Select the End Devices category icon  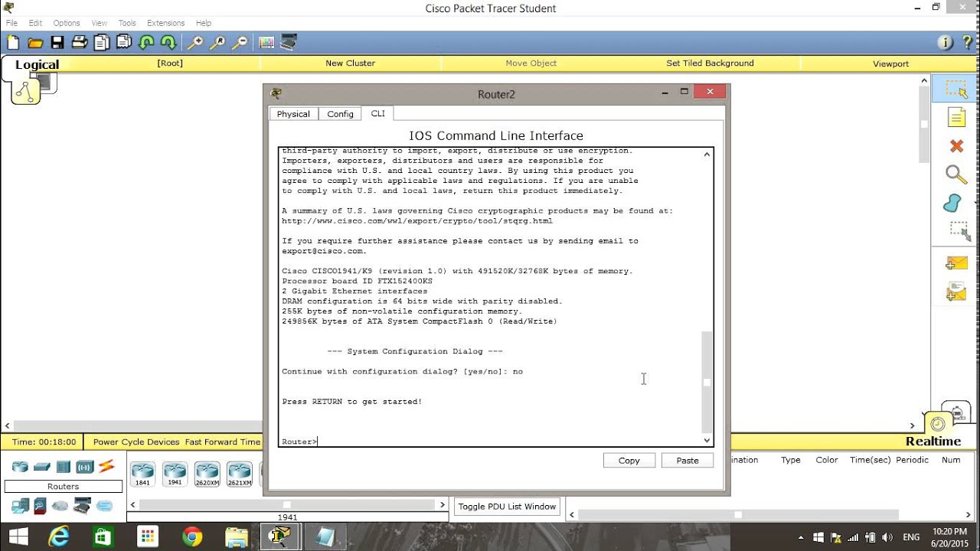click(20, 505)
